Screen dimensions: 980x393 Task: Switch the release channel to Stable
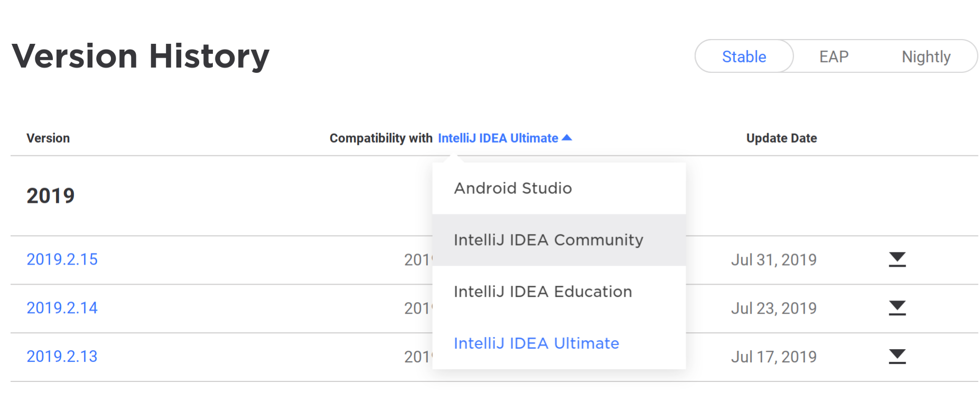(744, 57)
